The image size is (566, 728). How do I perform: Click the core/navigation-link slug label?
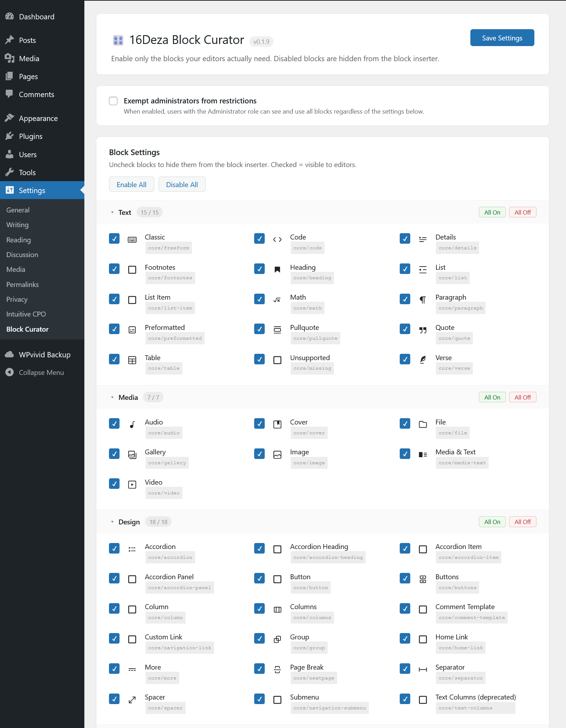(180, 648)
